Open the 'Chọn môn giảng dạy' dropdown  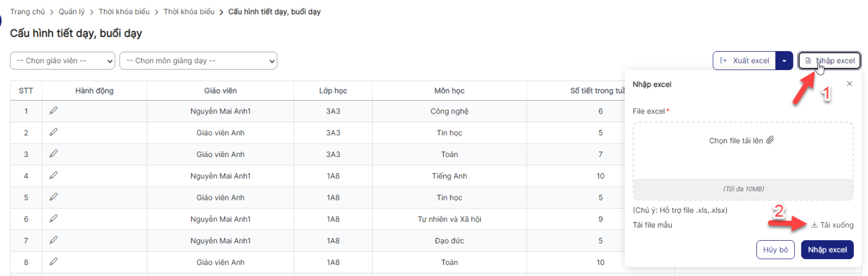198,61
